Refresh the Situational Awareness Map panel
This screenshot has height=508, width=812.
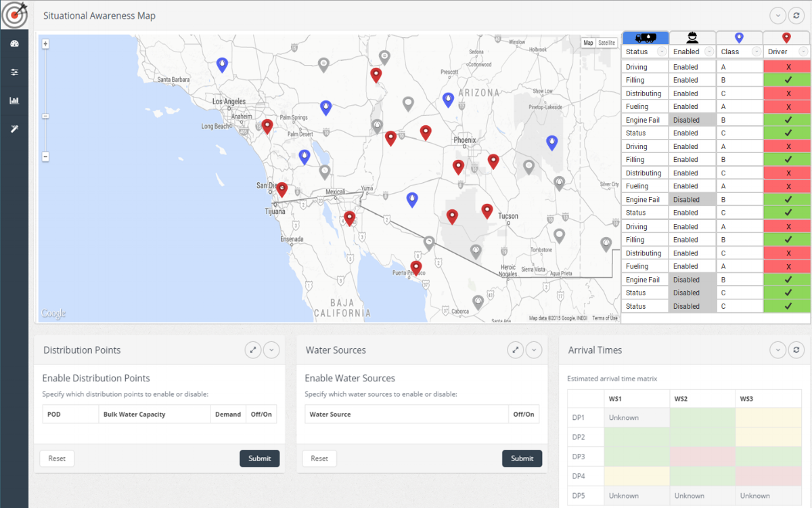tap(796, 15)
